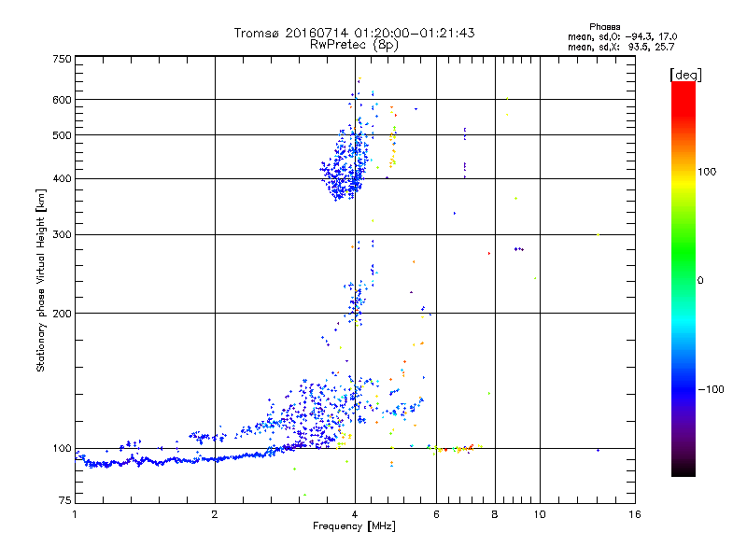Click the 'mean, sd,O: -94.3, 17.0' text
The width and height of the screenshot is (747, 560).
coord(622,36)
